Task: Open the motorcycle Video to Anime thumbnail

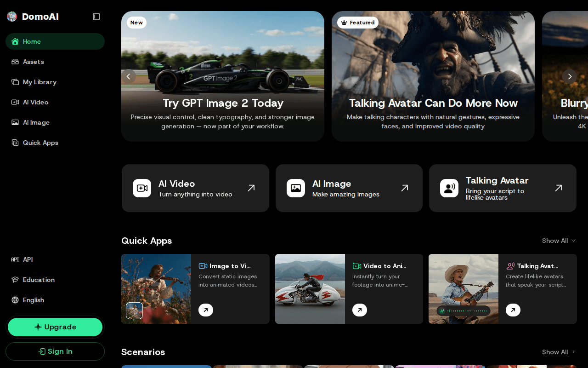Action: tap(310, 289)
